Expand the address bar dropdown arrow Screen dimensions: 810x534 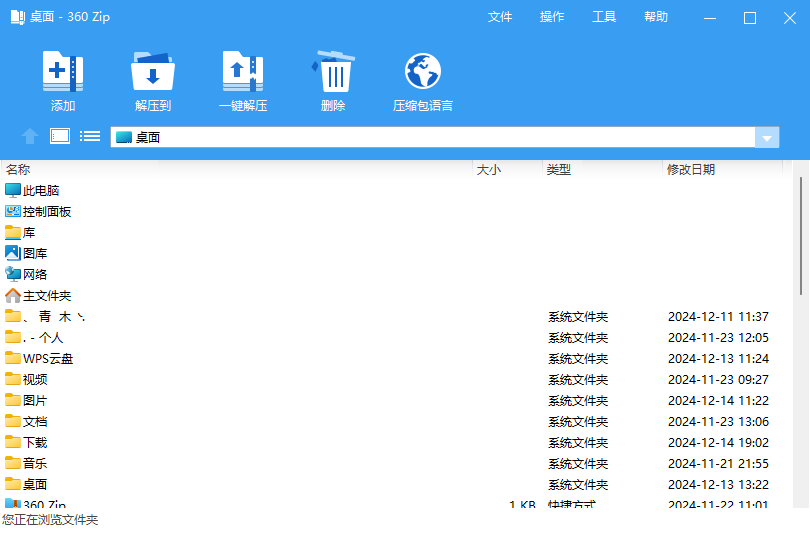pos(767,138)
